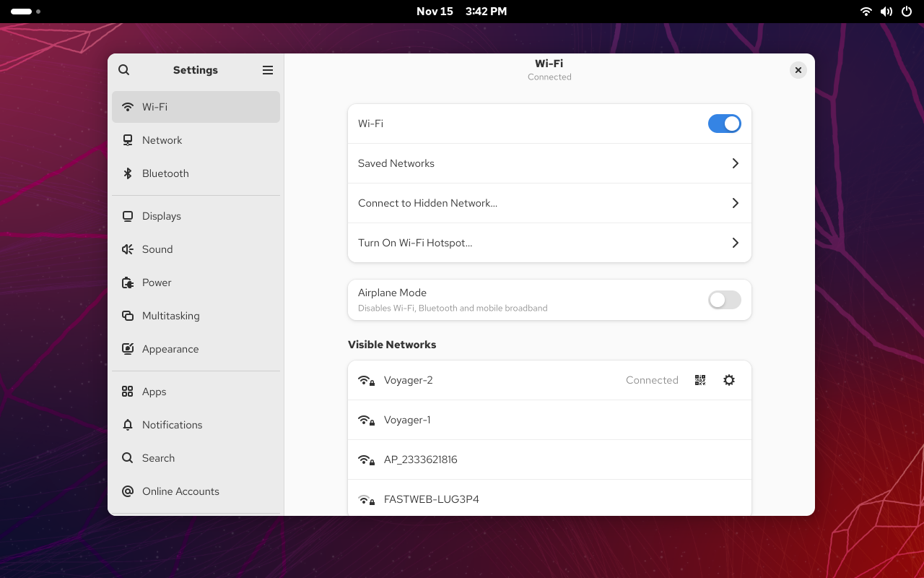Open Voyager-2 network settings gear
The image size is (924, 578).
[x=728, y=380]
